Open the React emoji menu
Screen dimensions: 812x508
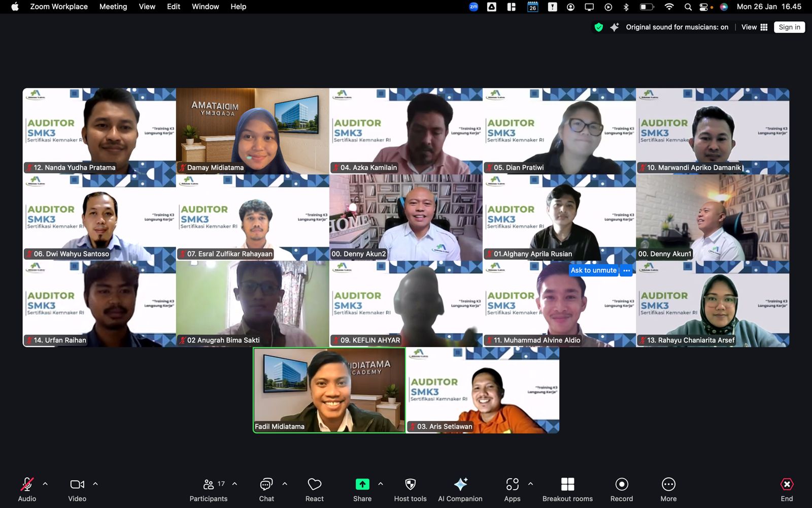tap(314, 489)
